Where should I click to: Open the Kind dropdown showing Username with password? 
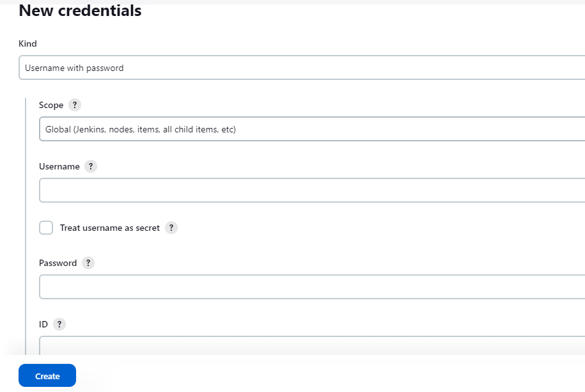coord(302,68)
